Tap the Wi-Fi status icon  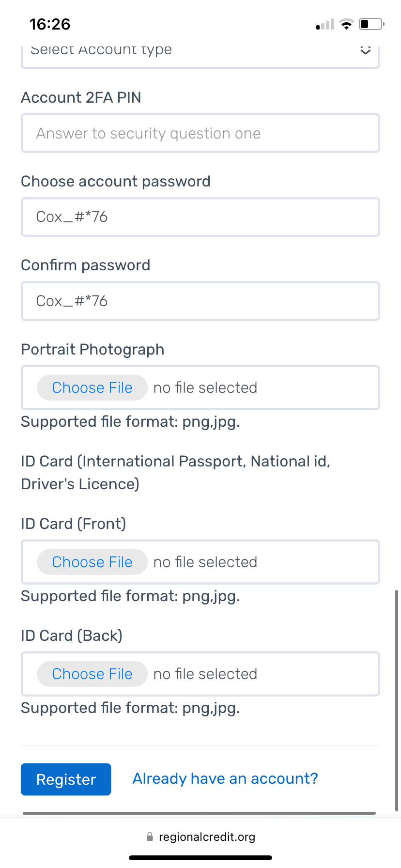click(346, 24)
